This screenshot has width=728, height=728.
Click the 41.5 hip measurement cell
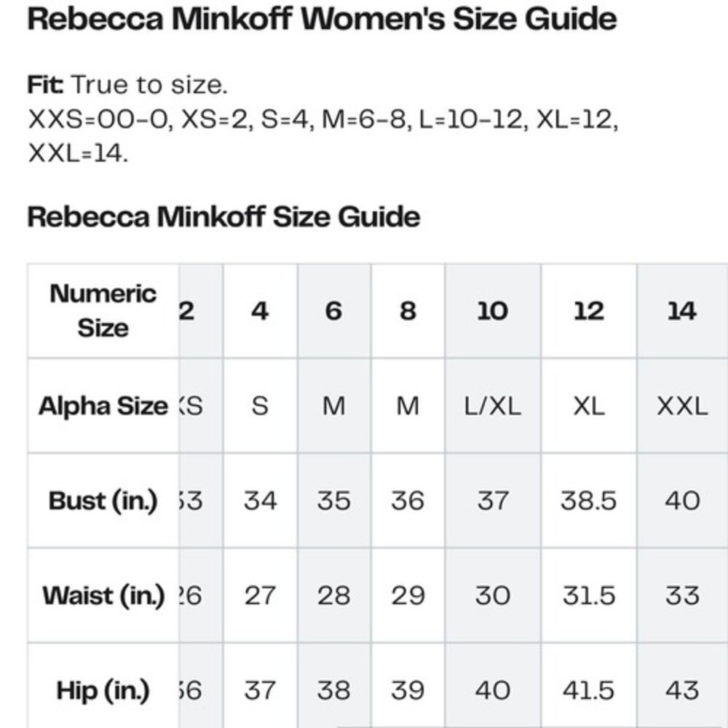coord(589,687)
